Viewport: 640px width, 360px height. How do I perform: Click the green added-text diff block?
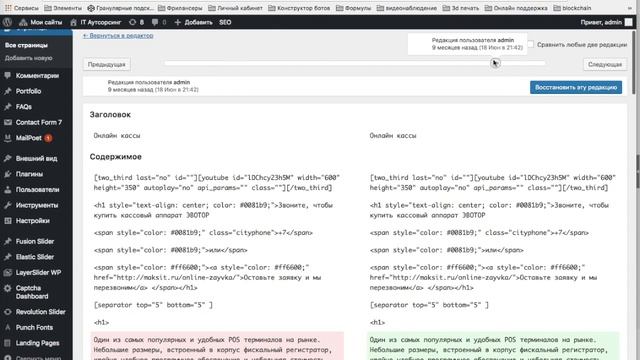coord(493,346)
